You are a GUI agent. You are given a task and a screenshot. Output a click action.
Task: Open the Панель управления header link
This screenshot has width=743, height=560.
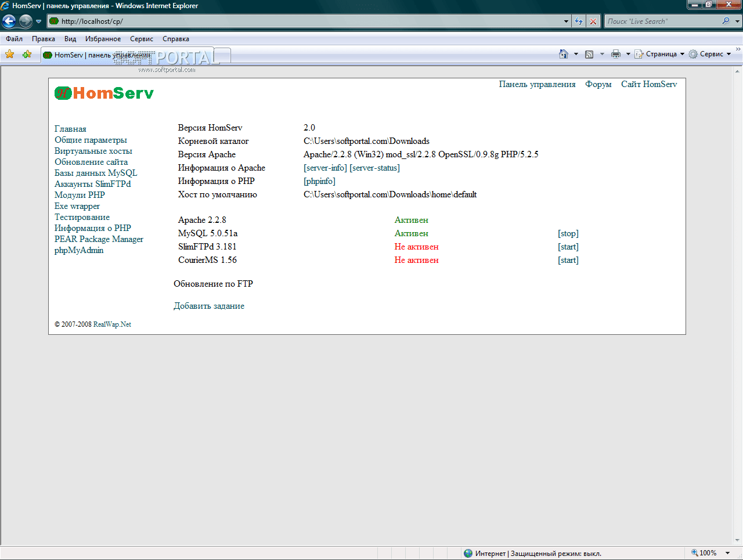537,84
